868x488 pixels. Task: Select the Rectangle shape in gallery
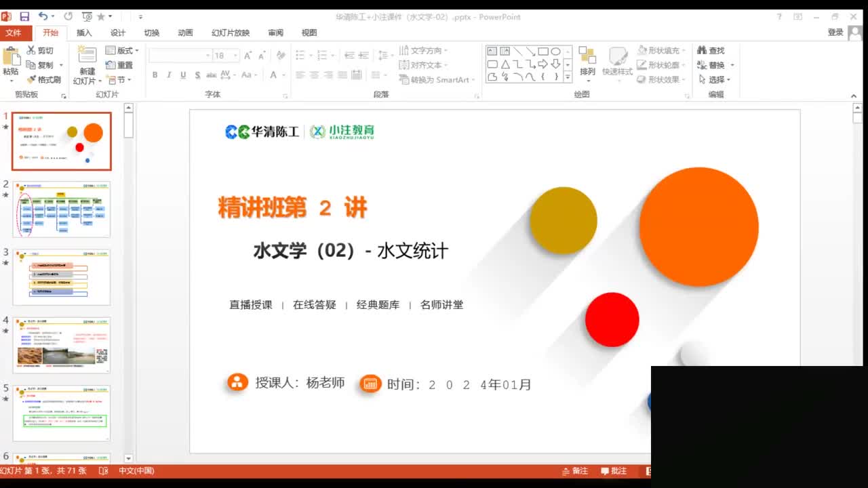(x=543, y=51)
